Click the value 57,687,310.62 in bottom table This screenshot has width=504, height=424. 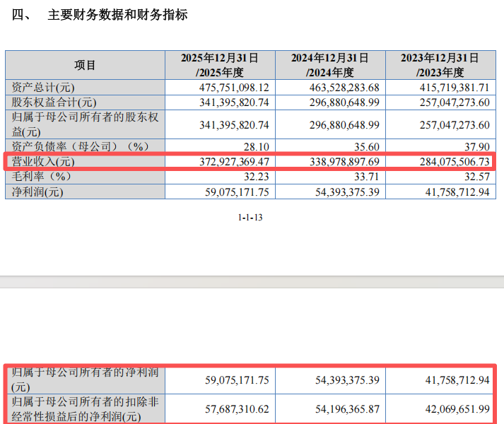[x=237, y=409]
